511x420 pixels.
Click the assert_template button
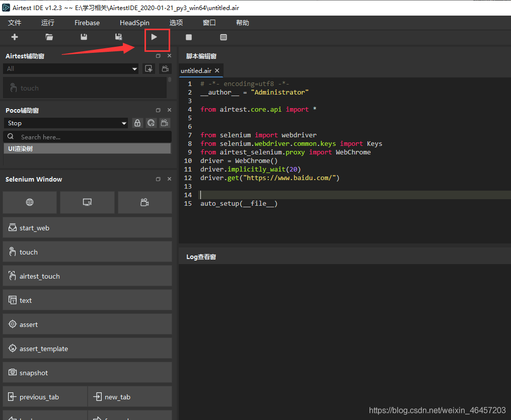pos(87,349)
